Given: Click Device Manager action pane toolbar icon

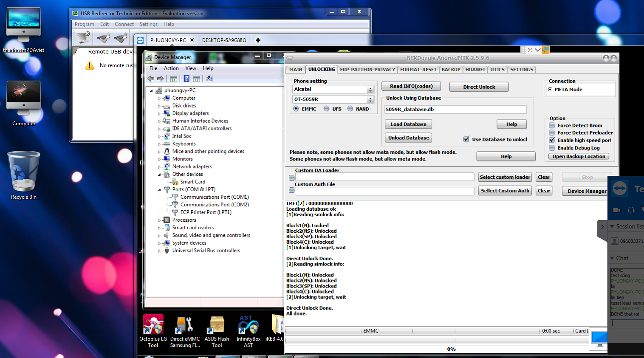Looking at the screenshot, I should [196, 79].
